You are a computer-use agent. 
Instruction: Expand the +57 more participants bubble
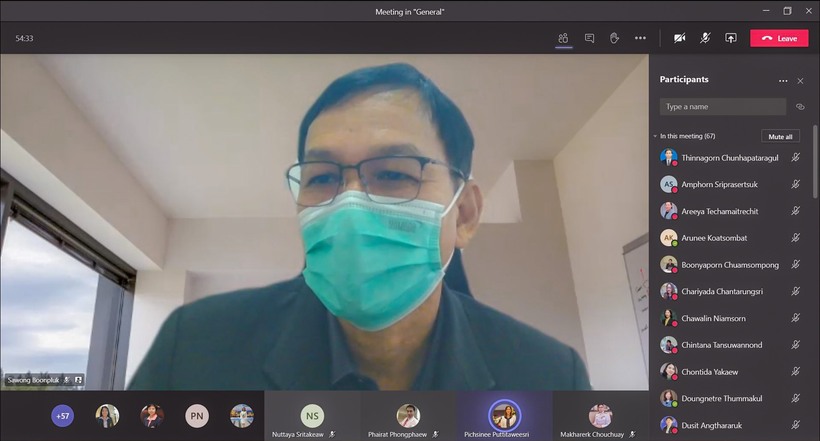[62, 416]
